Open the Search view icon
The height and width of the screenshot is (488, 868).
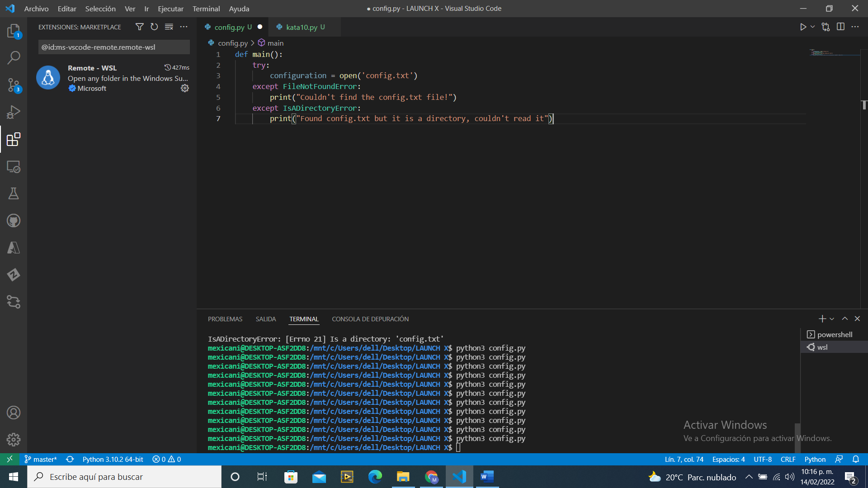click(x=14, y=58)
